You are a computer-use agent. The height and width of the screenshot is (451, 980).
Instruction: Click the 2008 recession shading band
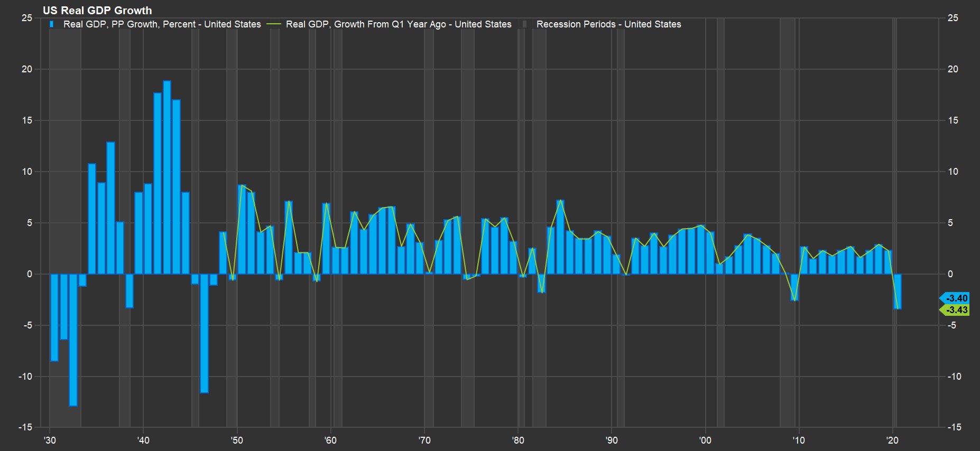coord(787,222)
